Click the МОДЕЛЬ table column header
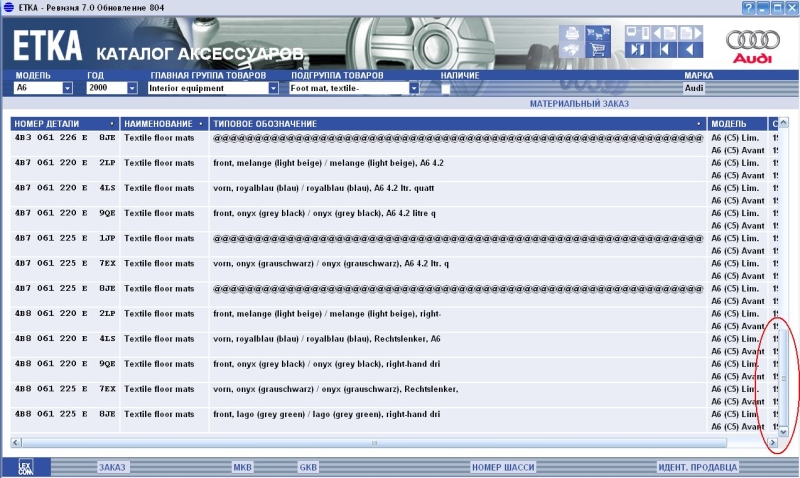 (737, 124)
